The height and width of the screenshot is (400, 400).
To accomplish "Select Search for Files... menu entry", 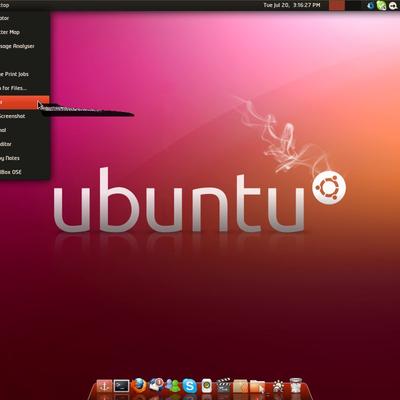I will pyautogui.click(x=25, y=88).
